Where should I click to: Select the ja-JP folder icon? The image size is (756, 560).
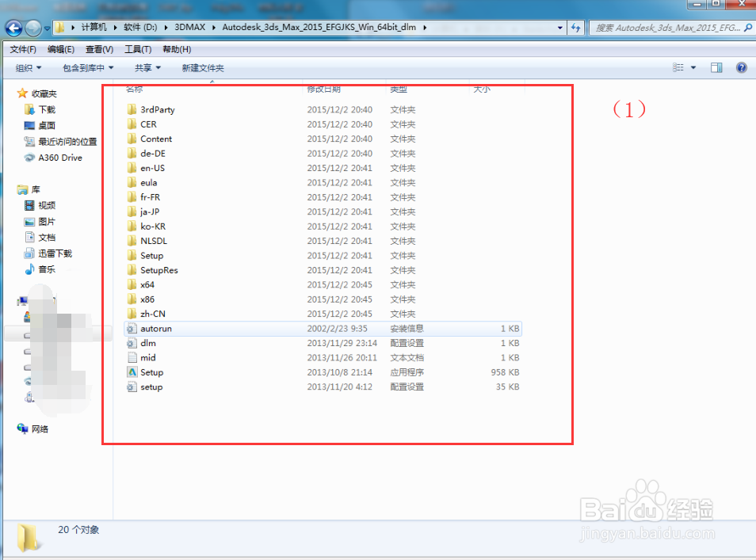pos(132,211)
